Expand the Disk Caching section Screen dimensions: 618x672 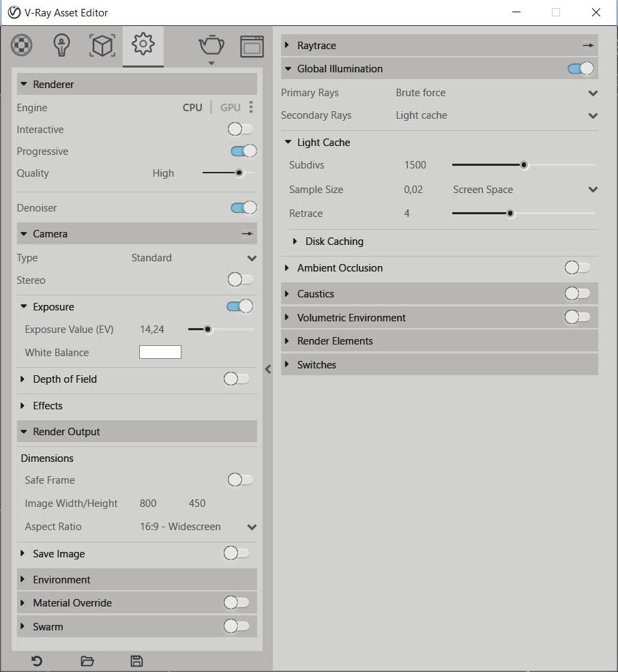tap(295, 242)
